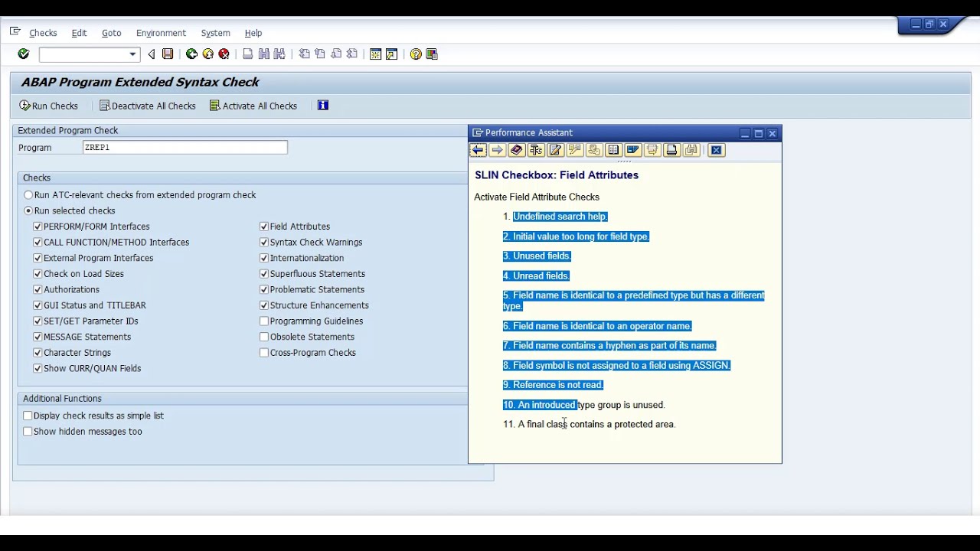Click the blue flag/portal icon in Performance Assistant

point(632,150)
